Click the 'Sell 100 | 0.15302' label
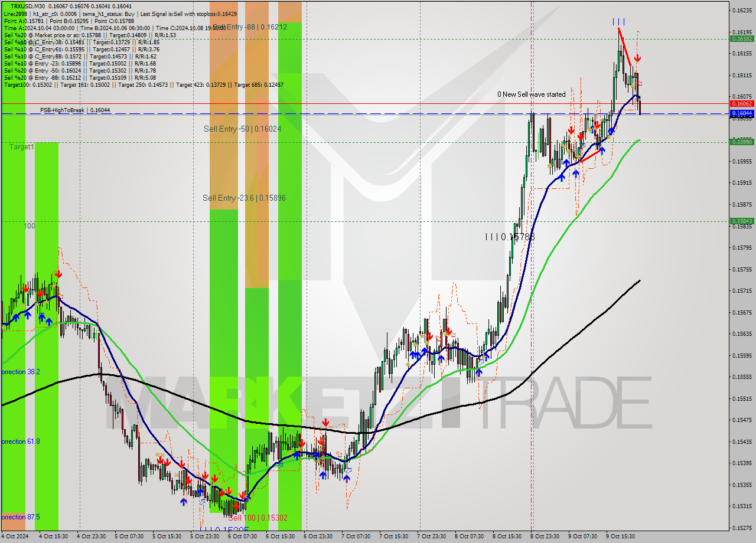 click(258, 518)
